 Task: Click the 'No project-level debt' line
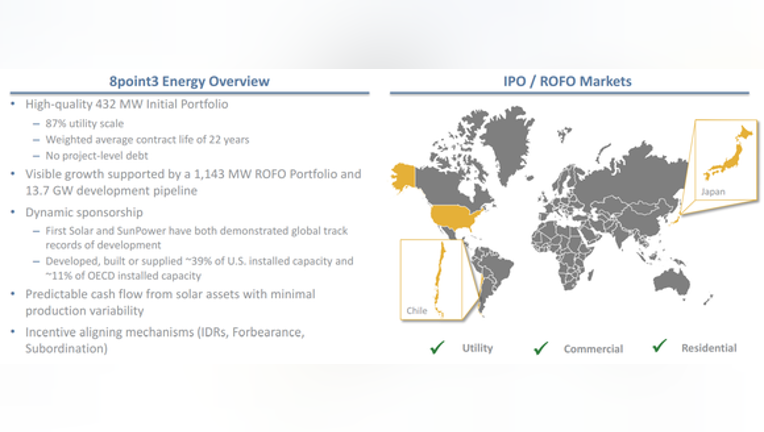point(96,155)
